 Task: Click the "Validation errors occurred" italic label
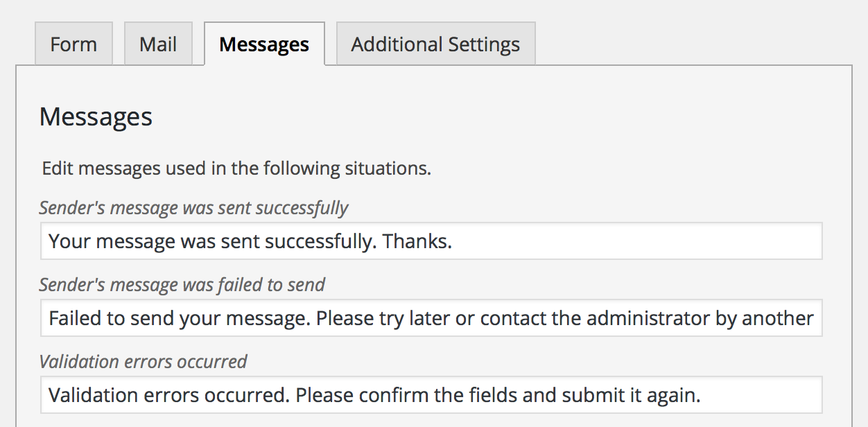pos(143,362)
